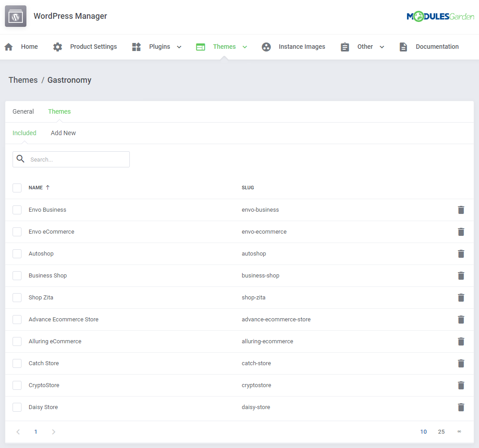Click the Themes layout icon in navbar
Viewport: 479px width, 448px height.
pyautogui.click(x=201, y=47)
